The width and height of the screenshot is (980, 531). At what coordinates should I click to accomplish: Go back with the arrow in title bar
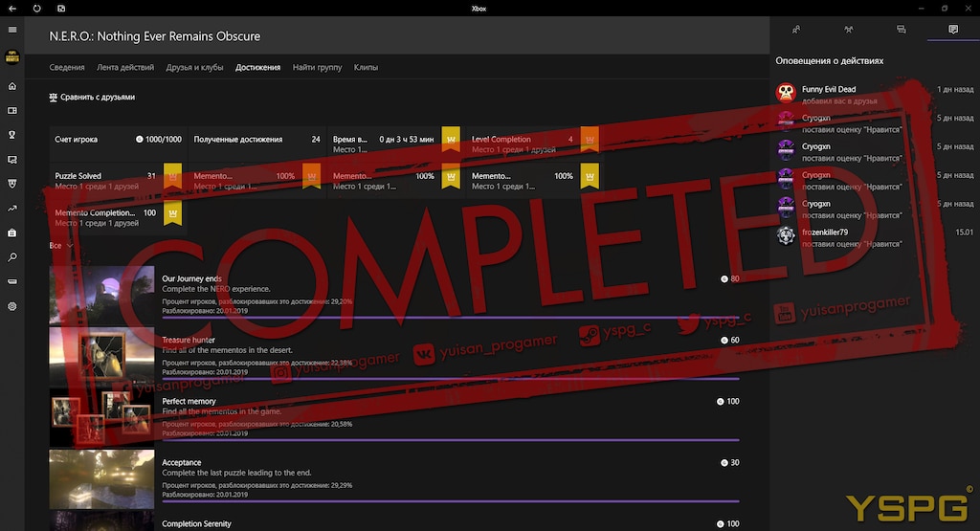pyautogui.click(x=12, y=8)
